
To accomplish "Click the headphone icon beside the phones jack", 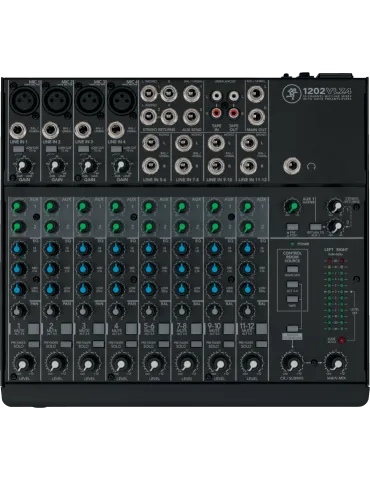I will 311,166.
